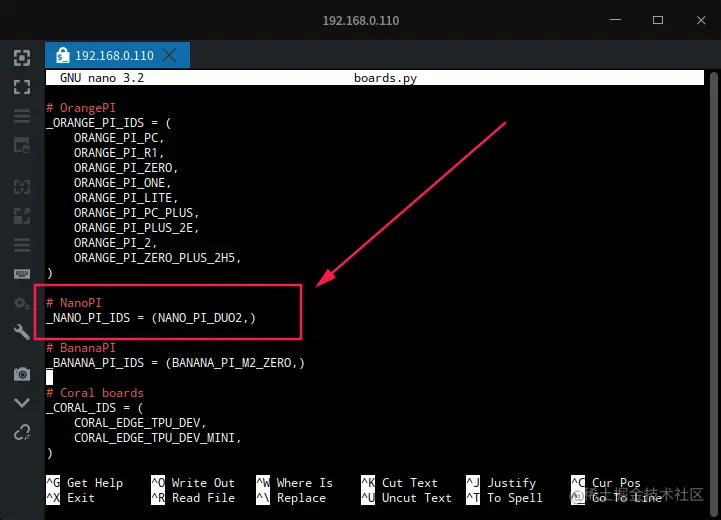Click the nano cursor block under BANANA_PI_IDS
The image size is (721, 520).
pyautogui.click(x=50, y=377)
